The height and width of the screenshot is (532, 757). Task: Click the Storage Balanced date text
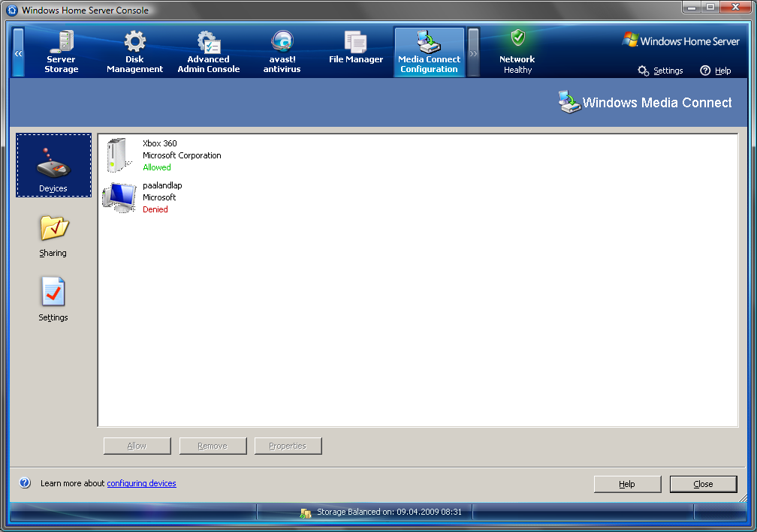390,512
